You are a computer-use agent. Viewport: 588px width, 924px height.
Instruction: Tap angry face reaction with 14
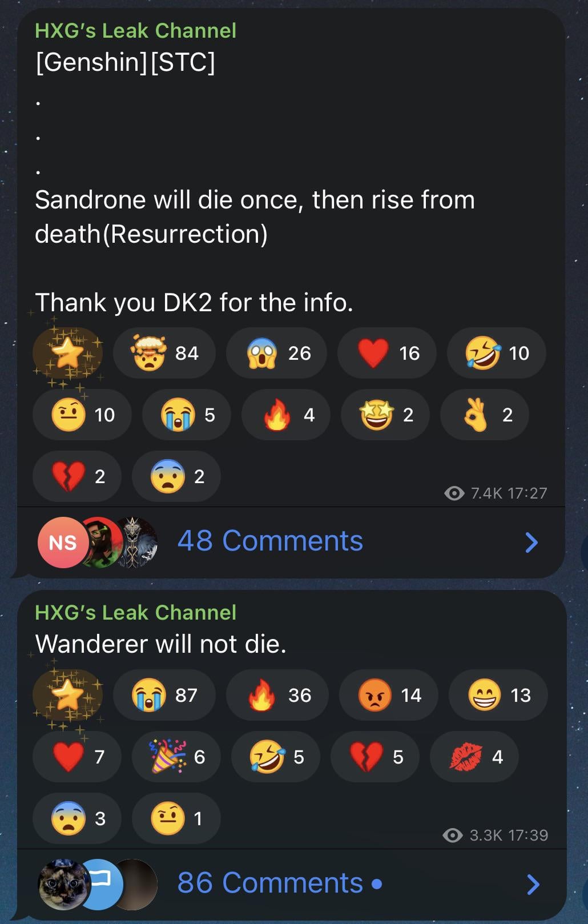(388, 696)
